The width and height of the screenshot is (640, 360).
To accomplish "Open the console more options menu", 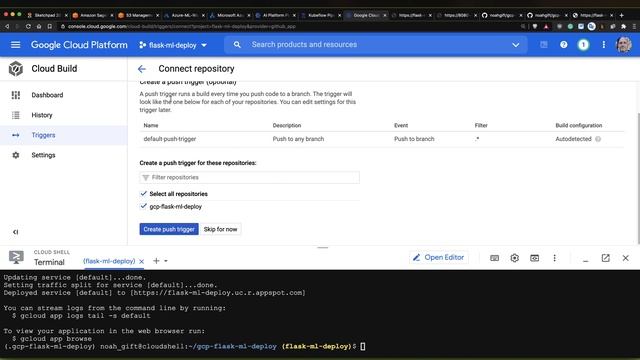I will pos(604,44).
